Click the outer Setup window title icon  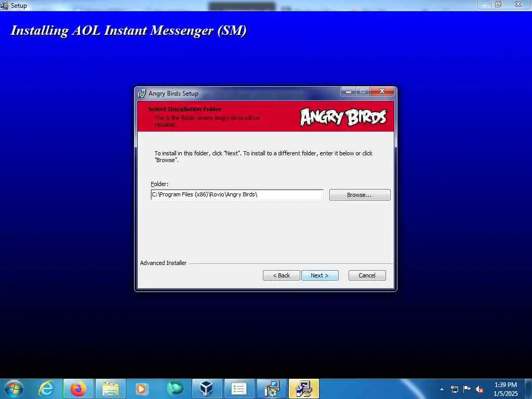tap(4, 5)
